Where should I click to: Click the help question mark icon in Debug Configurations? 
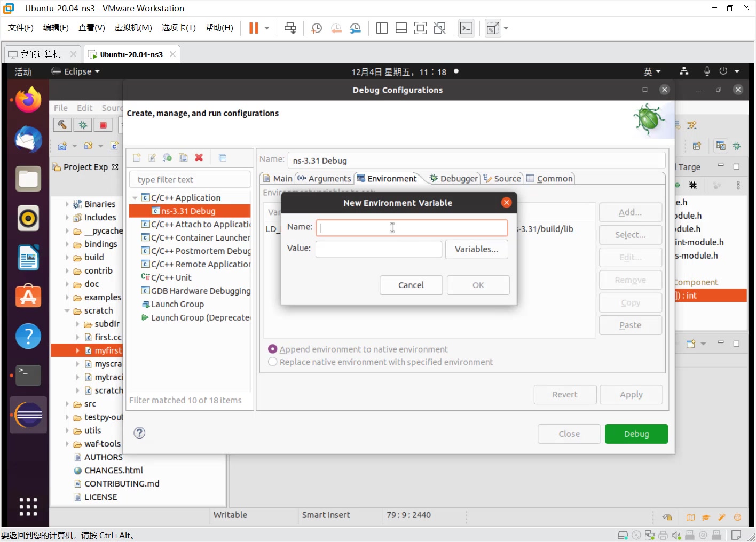point(139,433)
